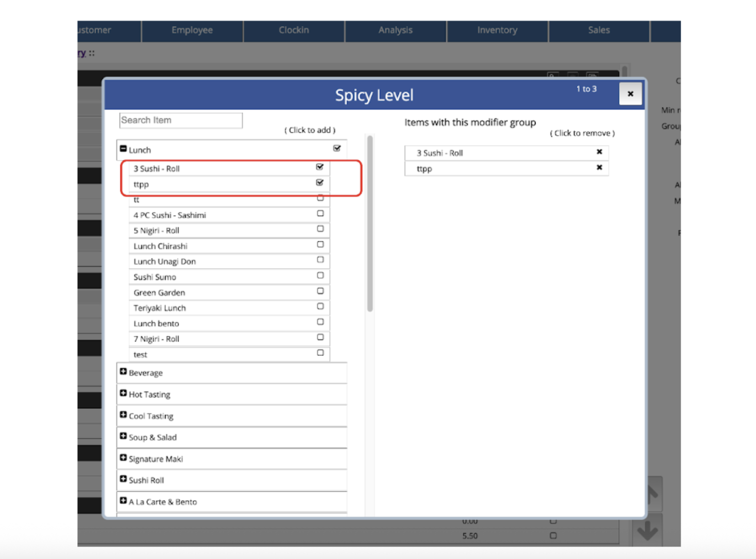Click the Search Item field
Screen dimensions: 756x559
[181, 120]
